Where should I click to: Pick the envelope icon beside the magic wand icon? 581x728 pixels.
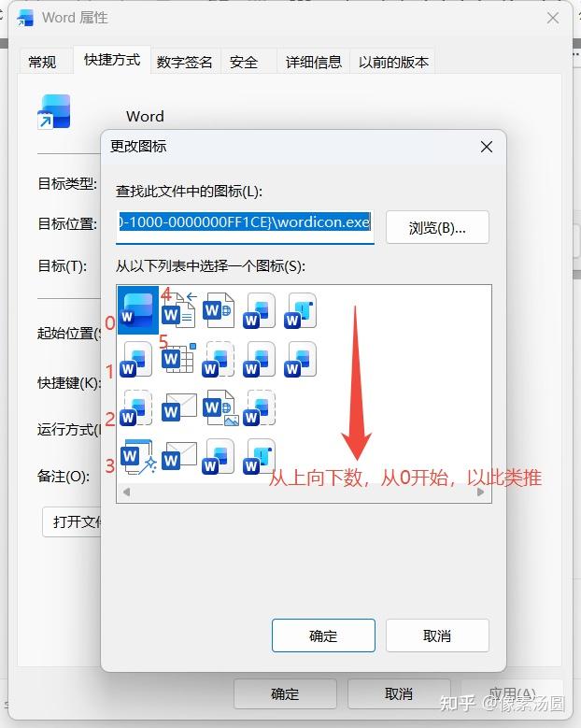179,456
